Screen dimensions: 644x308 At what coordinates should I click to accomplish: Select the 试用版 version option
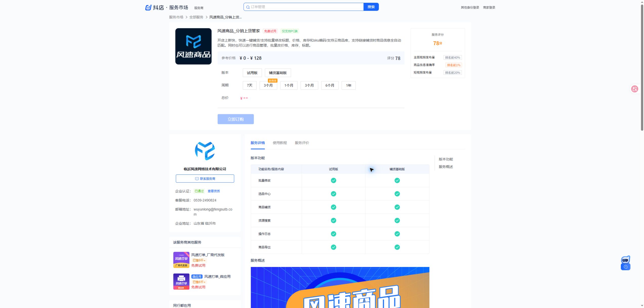(x=252, y=73)
